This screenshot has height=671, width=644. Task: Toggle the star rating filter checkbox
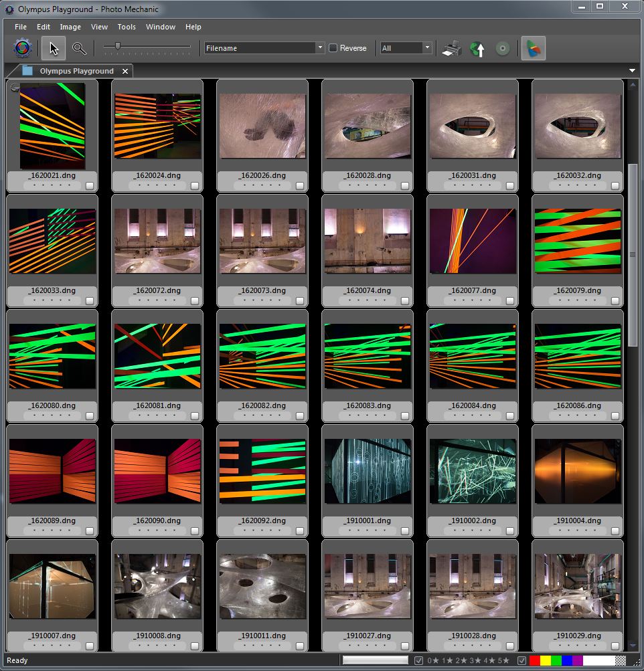419,660
